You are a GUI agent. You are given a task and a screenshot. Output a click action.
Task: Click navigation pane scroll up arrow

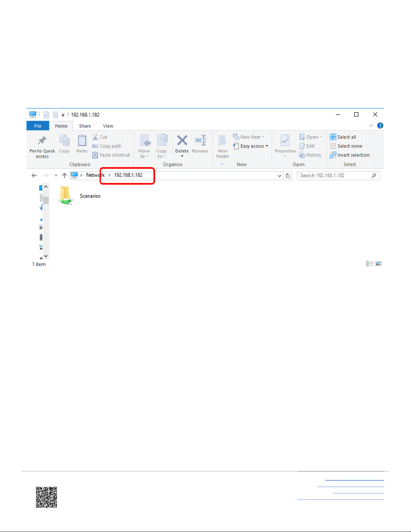pos(46,187)
